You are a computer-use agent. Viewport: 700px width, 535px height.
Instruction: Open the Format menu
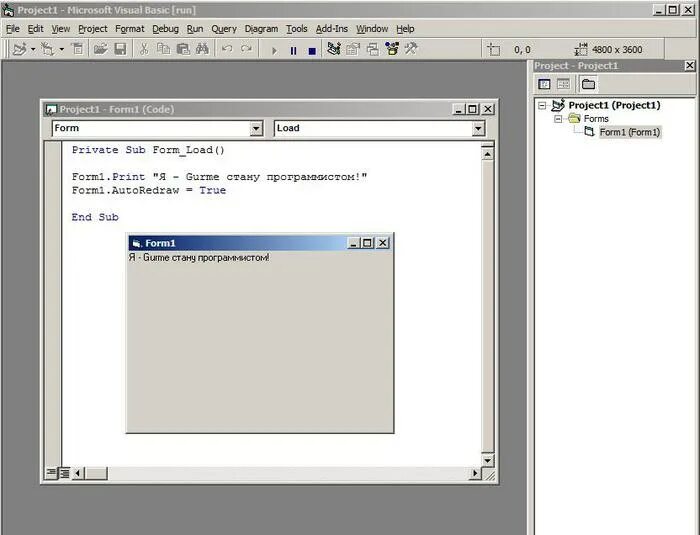(x=129, y=29)
